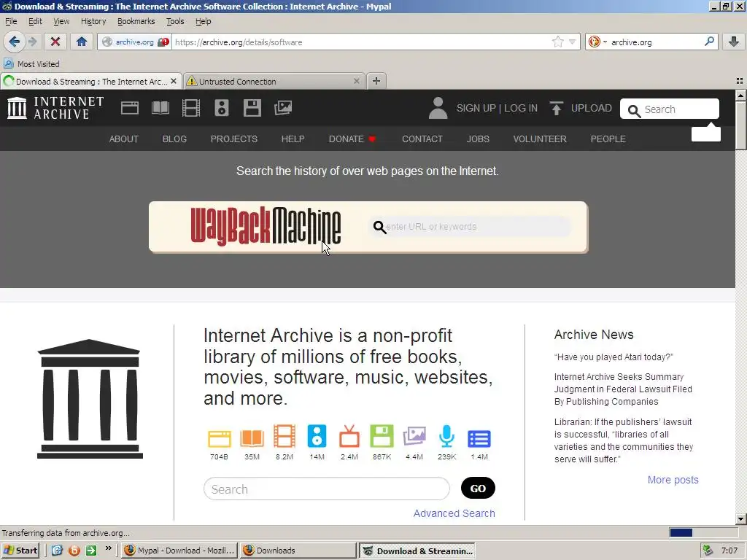Open the Downloads arrow toolbar button
Image resolution: width=747 pixels, height=560 pixels.
[x=734, y=42]
